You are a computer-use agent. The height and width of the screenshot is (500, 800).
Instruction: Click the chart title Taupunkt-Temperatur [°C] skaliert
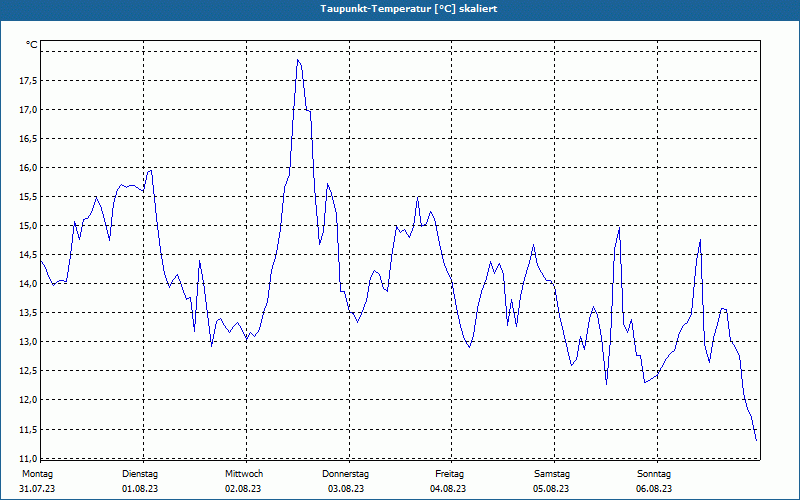pyautogui.click(x=409, y=9)
